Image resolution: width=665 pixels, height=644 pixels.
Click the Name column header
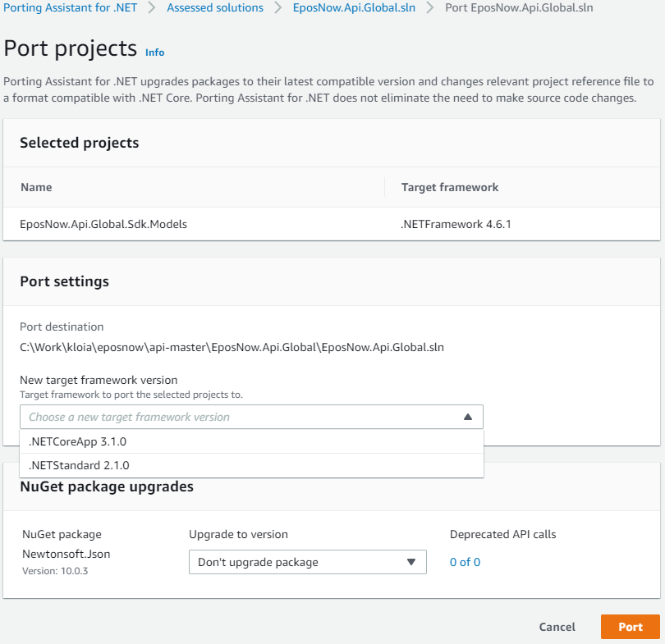(36, 187)
